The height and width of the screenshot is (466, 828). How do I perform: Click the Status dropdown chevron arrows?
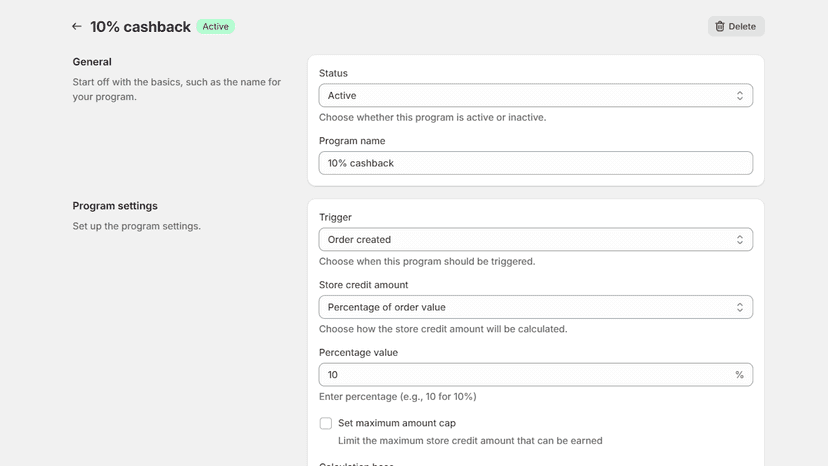click(x=740, y=96)
